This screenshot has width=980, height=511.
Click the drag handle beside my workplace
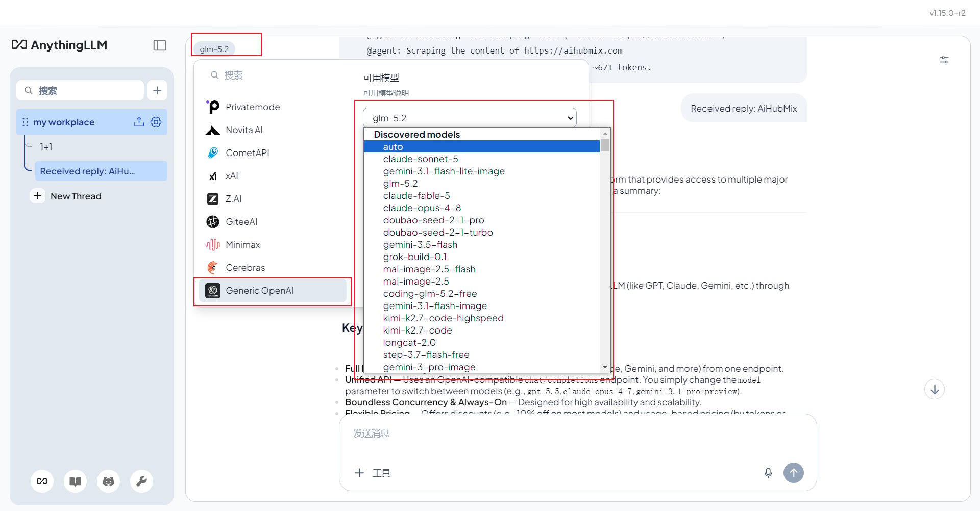tap(25, 122)
